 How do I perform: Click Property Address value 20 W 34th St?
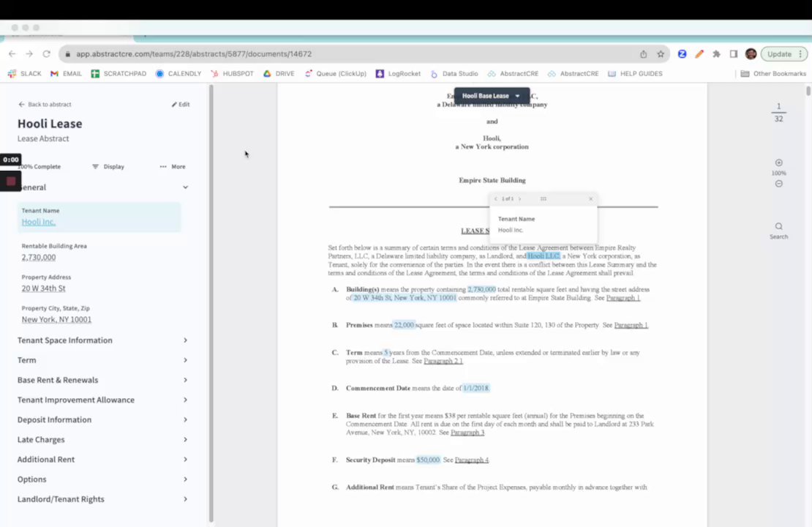[43, 288]
